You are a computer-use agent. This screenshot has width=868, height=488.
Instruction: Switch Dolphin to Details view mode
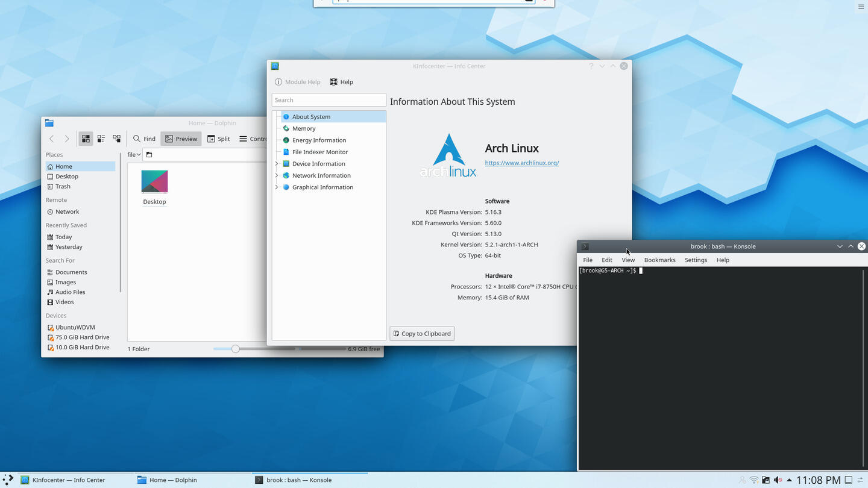point(116,139)
